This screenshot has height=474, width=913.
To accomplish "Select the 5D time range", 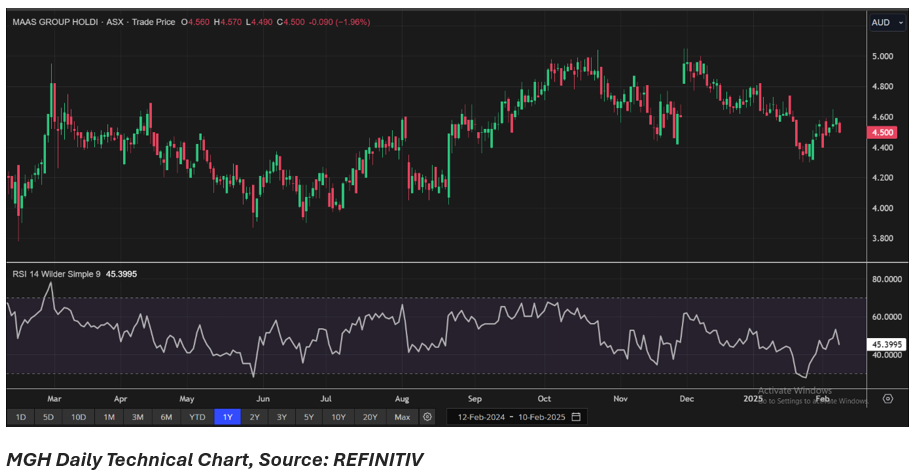I will tap(48, 417).
